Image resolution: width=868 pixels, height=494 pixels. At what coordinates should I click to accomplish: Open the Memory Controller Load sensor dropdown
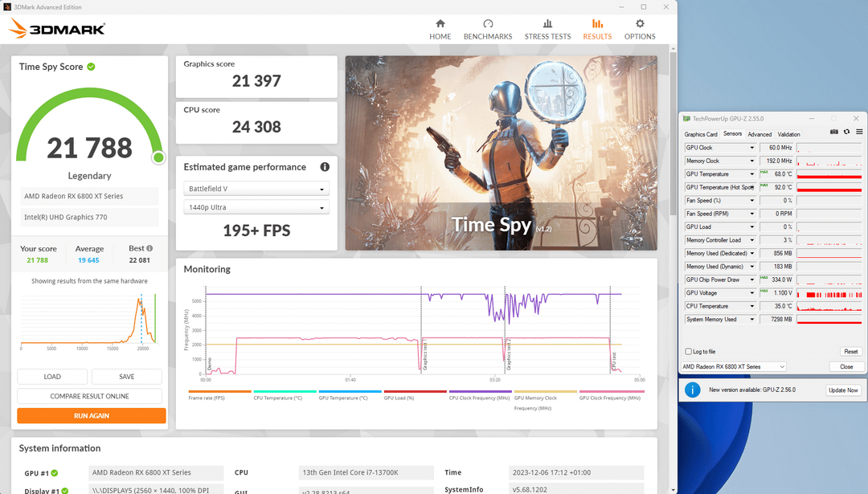[751, 240]
